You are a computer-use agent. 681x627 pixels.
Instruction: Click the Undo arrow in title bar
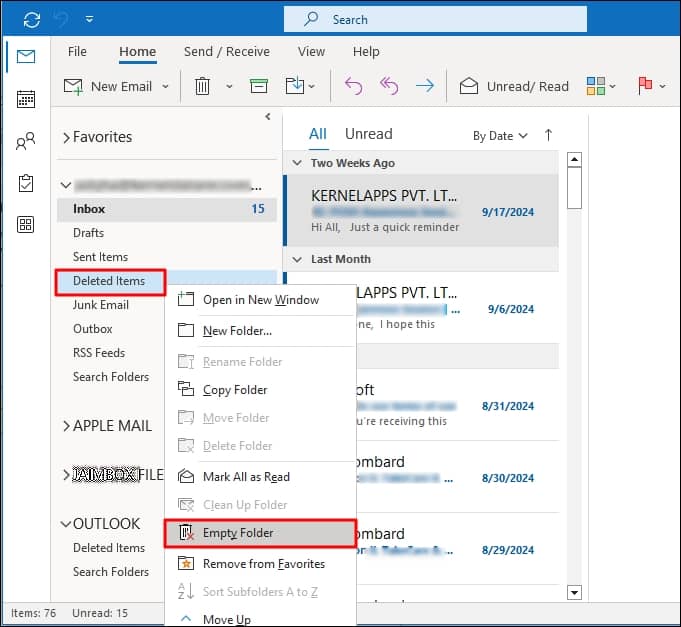pos(60,20)
